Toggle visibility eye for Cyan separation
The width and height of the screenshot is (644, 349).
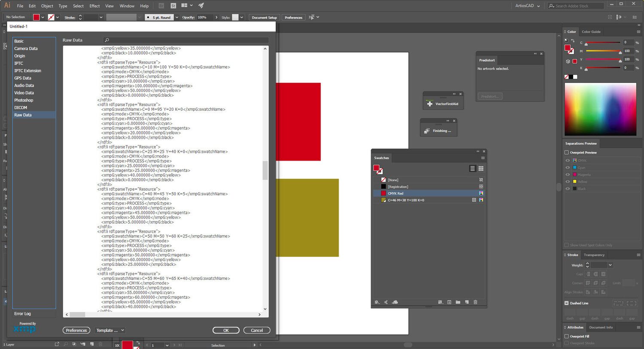point(568,167)
